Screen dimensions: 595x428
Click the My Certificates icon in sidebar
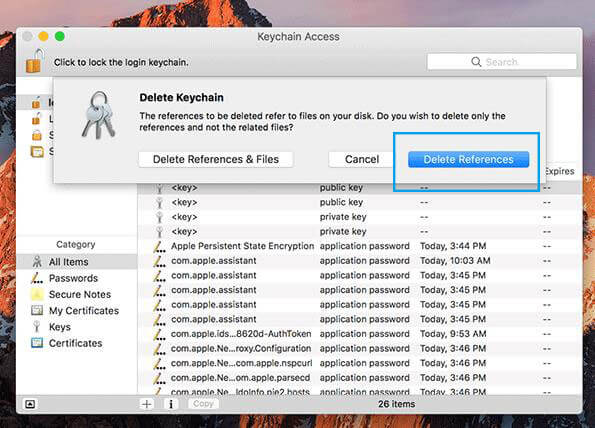click(37, 310)
